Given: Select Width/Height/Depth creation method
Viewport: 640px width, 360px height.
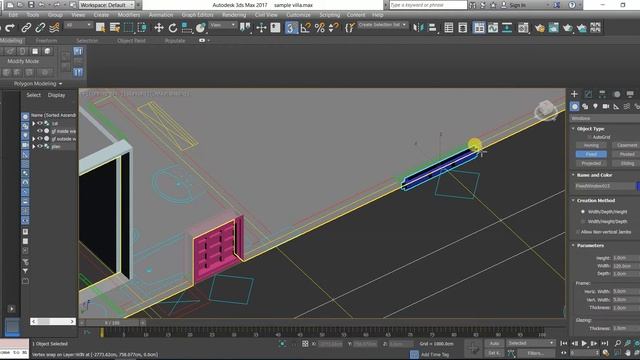Looking at the screenshot, I should tap(583, 222).
